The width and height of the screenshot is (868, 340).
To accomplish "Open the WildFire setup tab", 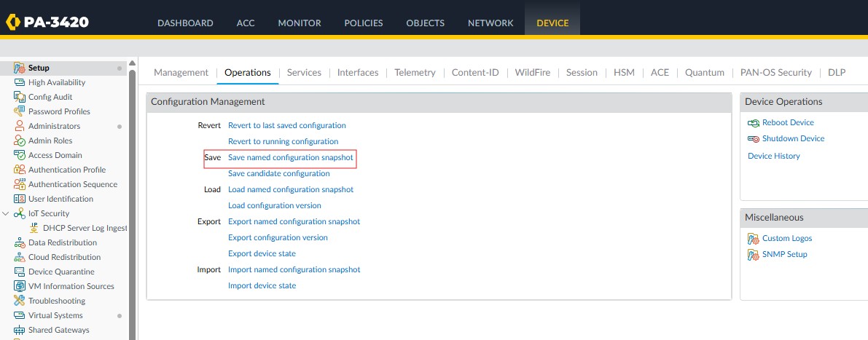I will pyautogui.click(x=532, y=72).
